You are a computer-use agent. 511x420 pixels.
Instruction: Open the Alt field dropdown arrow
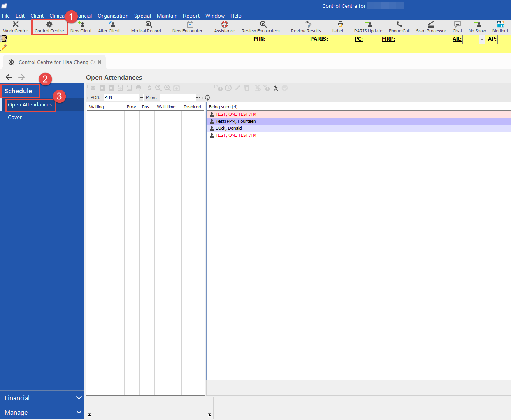coord(481,39)
